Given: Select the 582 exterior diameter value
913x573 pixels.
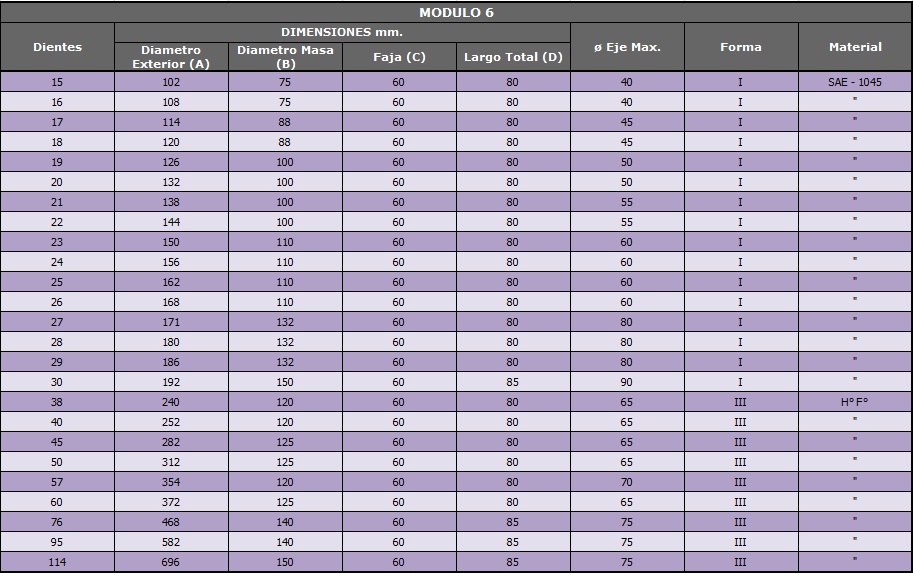Looking at the screenshot, I should (171, 542).
